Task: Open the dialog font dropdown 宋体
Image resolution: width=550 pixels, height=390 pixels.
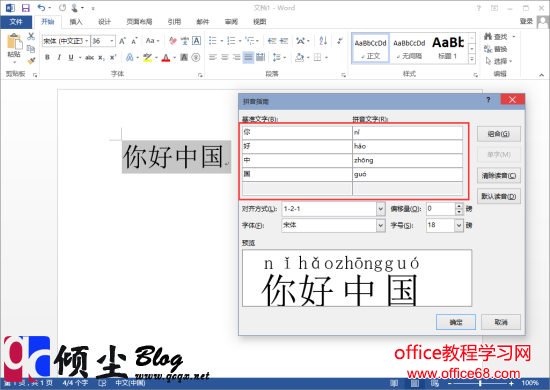Action: point(381,225)
